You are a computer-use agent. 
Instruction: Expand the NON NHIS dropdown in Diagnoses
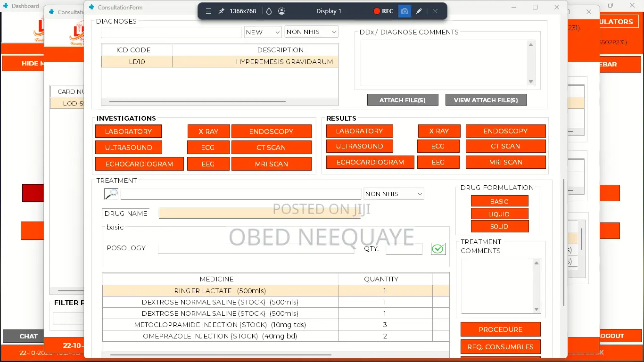click(x=312, y=32)
